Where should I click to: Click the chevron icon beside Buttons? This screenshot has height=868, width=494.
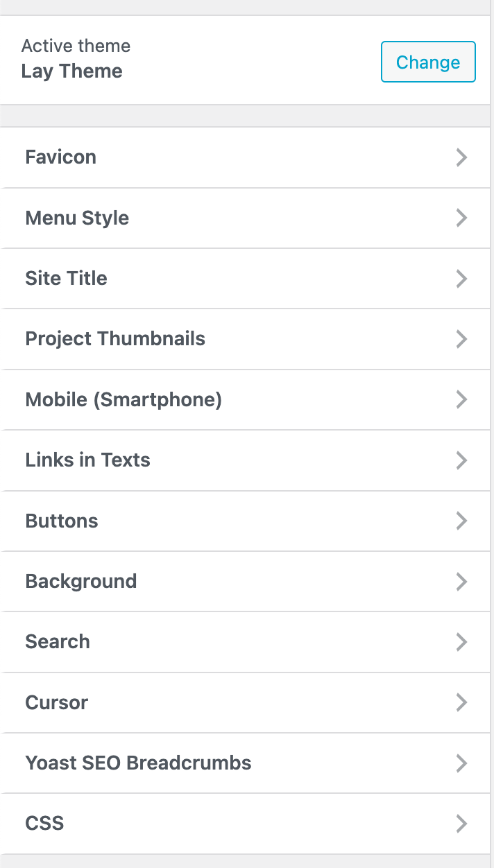point(461,521)
